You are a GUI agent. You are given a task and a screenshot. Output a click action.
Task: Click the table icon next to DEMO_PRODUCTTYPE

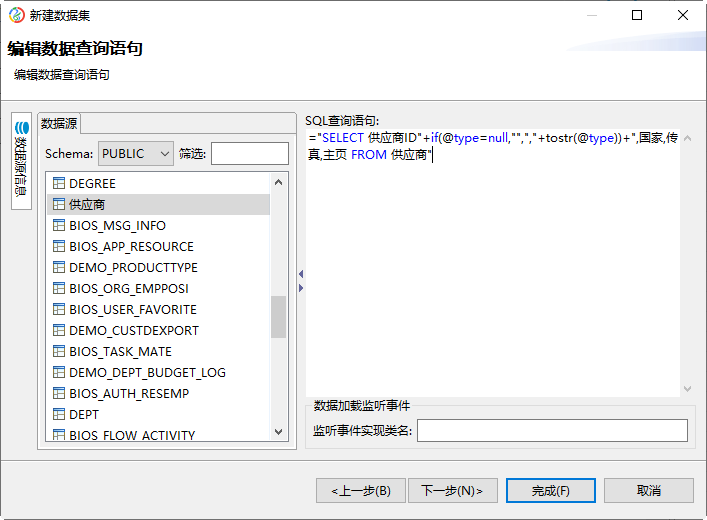pyautogui.click(x=59, y=268)
